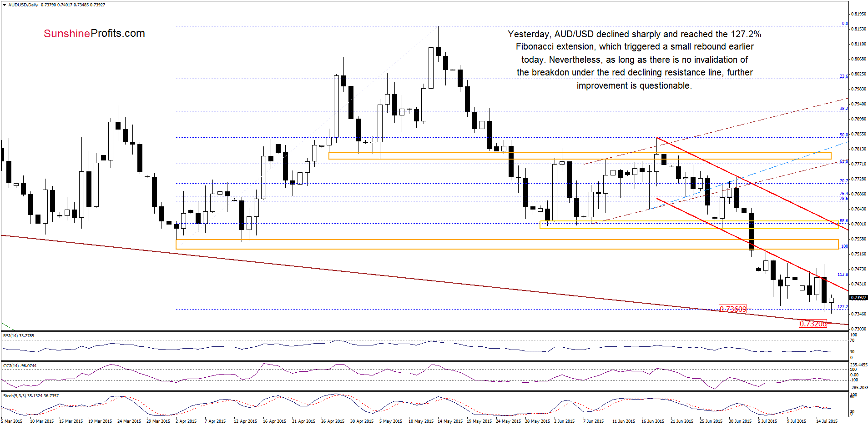The width and height of the screenshot is (868, 425).
Task: Click the 14 Jul 2015 date label
Action: tap(827, 421)
